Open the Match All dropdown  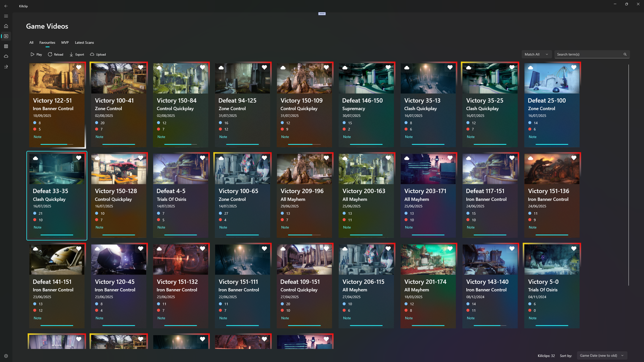coord(536,54)
